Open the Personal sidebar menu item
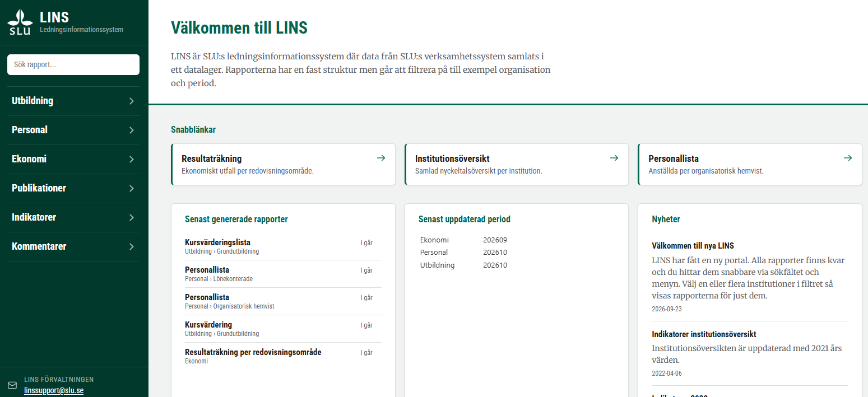Image resolution: width=868 pixels, height=397 pixels. click(73, 130)
